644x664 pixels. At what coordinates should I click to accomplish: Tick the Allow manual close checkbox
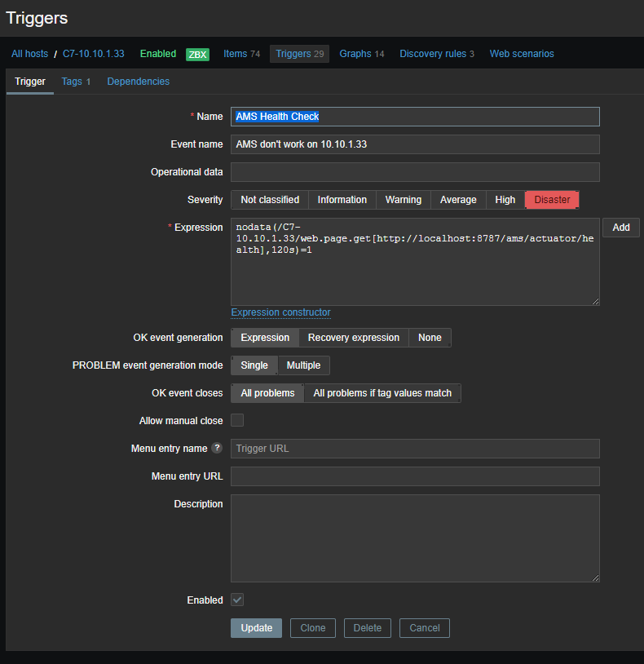click(237, 420)
